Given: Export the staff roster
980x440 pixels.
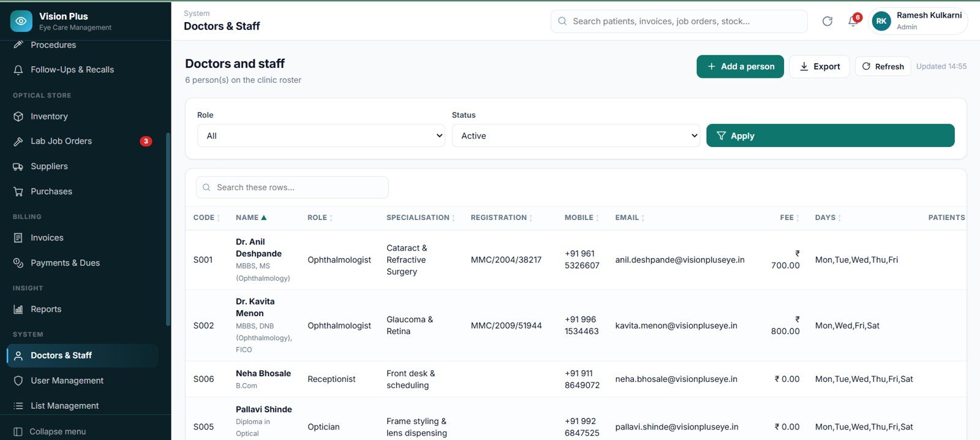Looking at the screenshot, I should click(x=820, y=66).
